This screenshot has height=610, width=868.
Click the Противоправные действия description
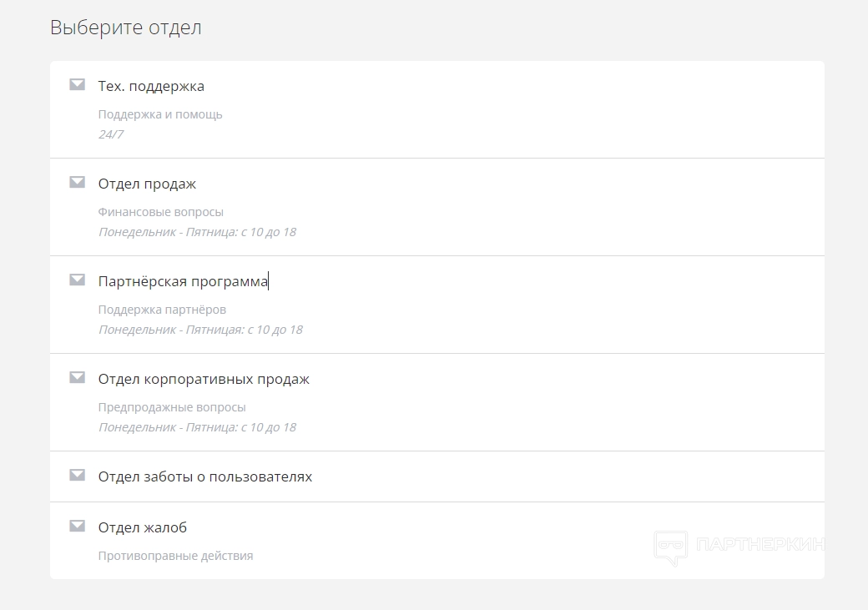click(175, 555)
